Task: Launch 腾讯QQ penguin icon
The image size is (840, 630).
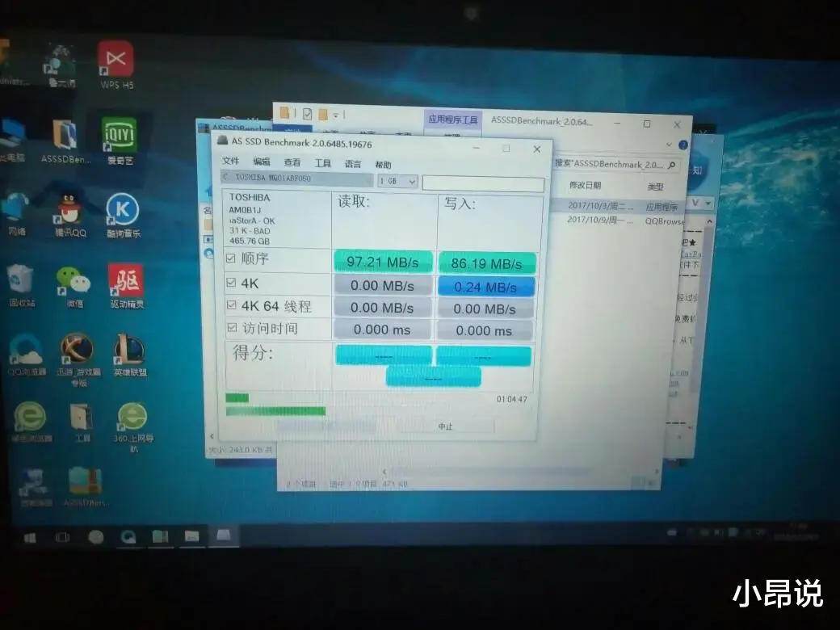Action: coord(70,216)
